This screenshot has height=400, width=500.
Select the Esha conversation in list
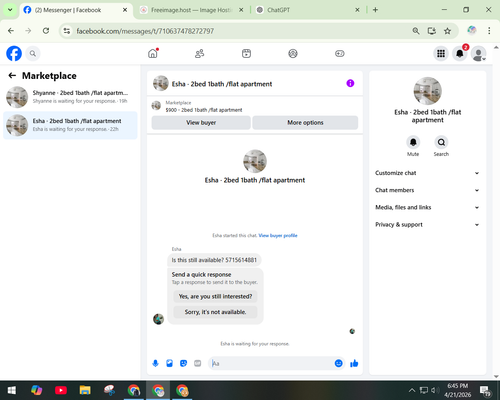[x=70, y=125]
